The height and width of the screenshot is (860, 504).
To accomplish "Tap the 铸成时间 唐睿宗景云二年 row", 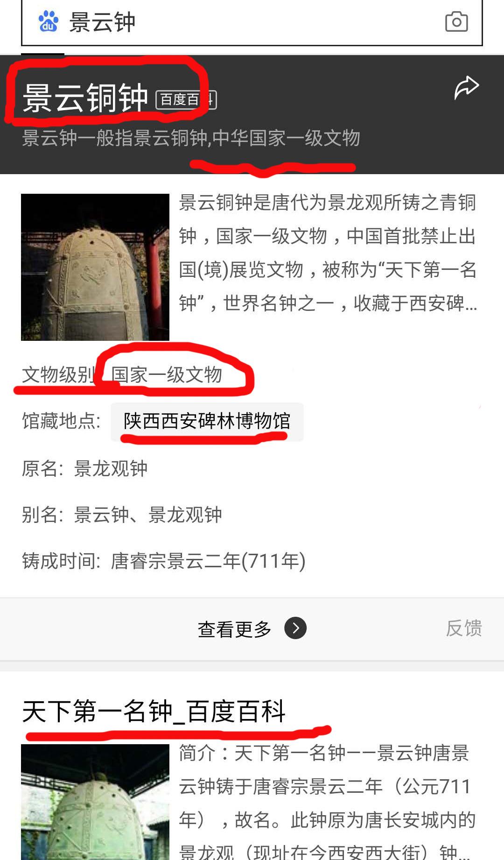I will pos(164,561).
